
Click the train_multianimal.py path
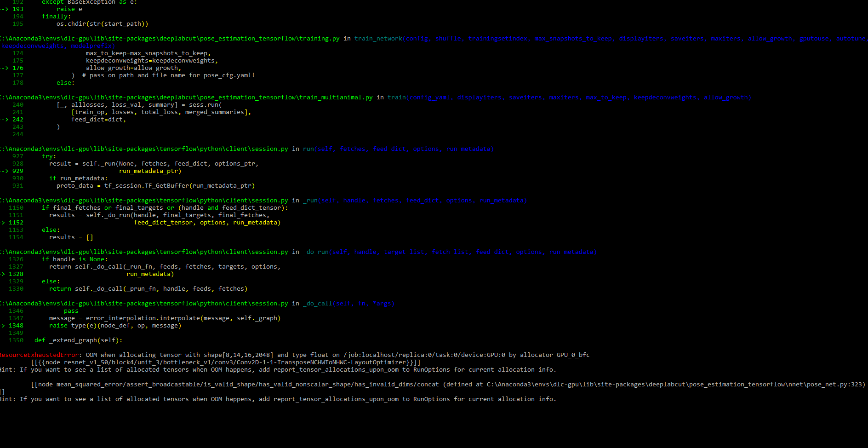188,97
